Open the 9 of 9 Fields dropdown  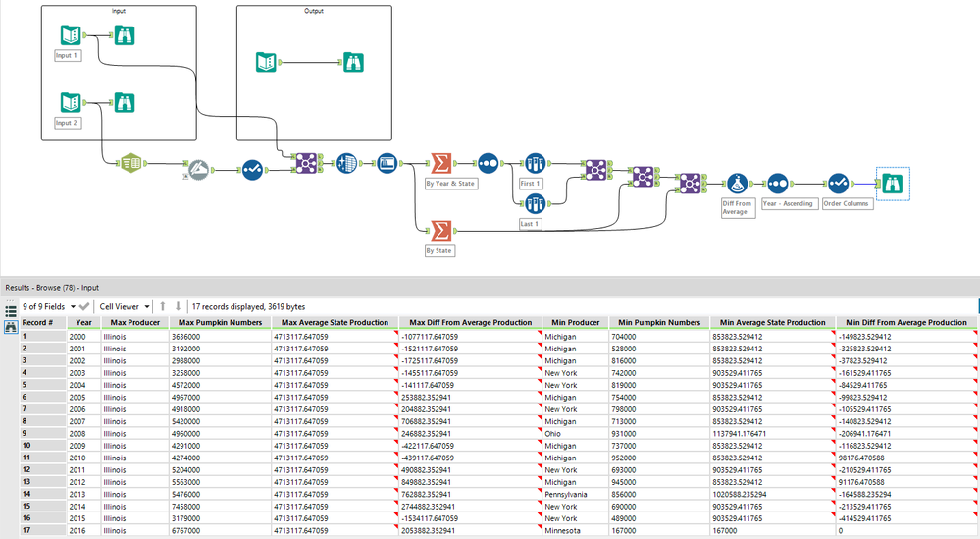49,307
